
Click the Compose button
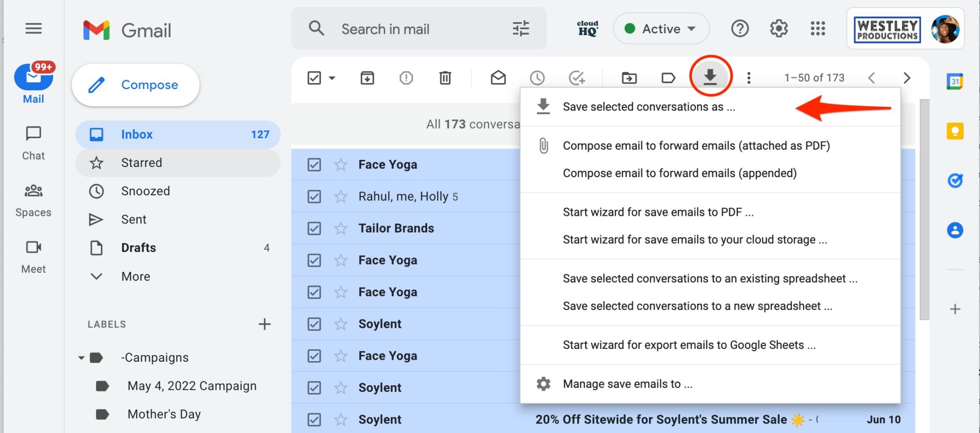135,85
